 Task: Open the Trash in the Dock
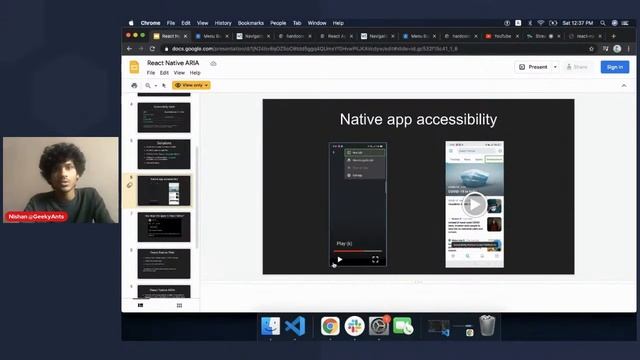coord(487,326)
